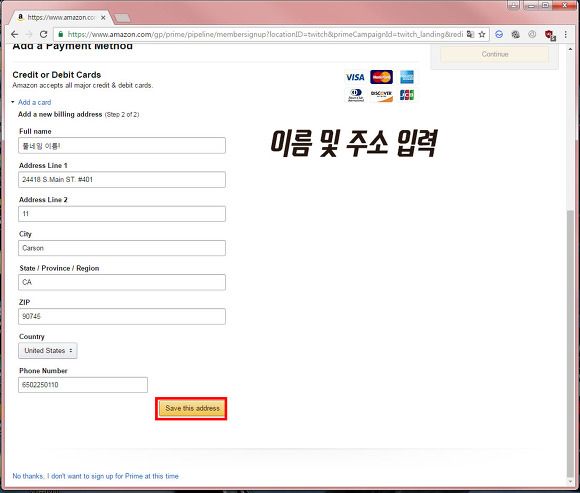The height and width of the screenshot is (493, 580).
Task: Click the Address Line 1 field
Action: (122, 180)
